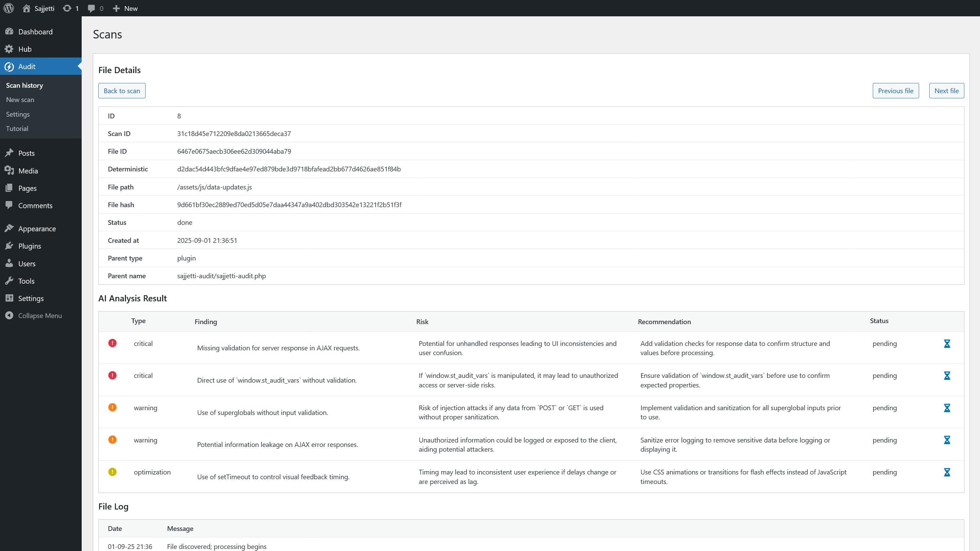Click the WordPress logo icon
The image size is (980, 551).
click(9, 8)
